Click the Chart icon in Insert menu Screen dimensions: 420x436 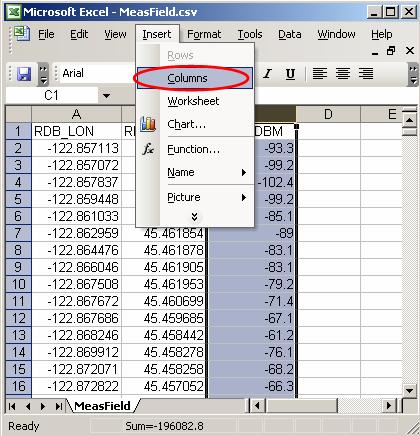(x=148, y=124)
